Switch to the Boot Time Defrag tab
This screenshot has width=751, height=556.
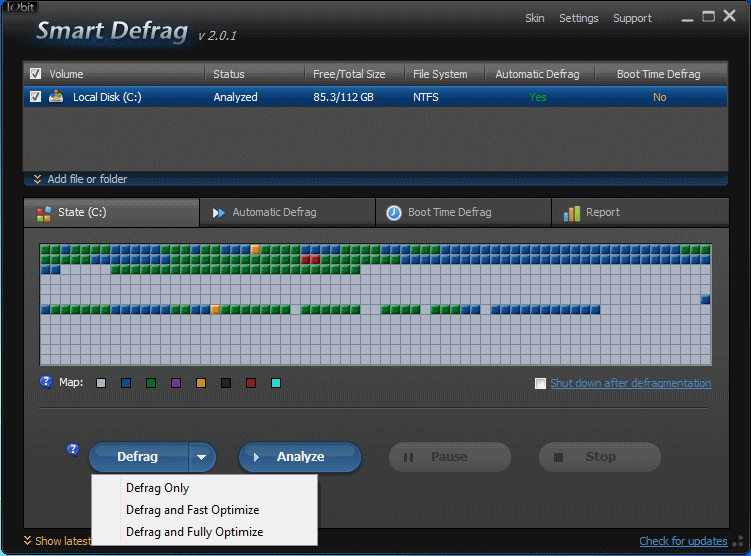(463, 213)
